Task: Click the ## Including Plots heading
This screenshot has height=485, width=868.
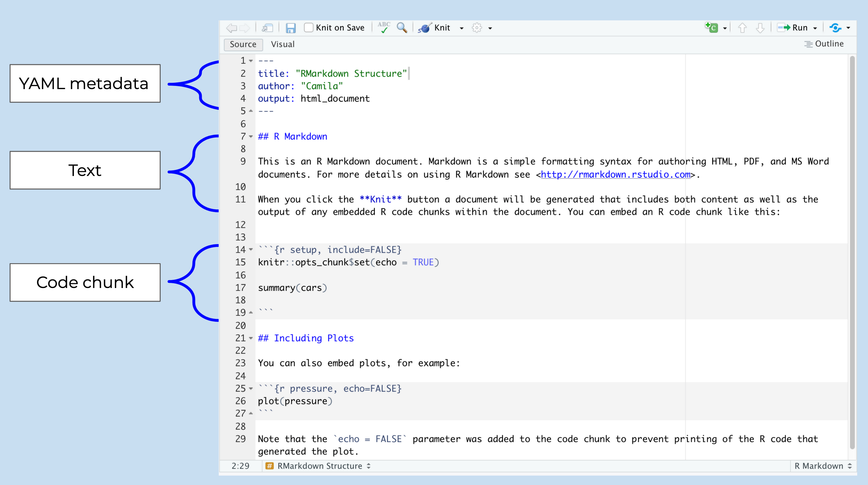Action: (x=306, y=338)
